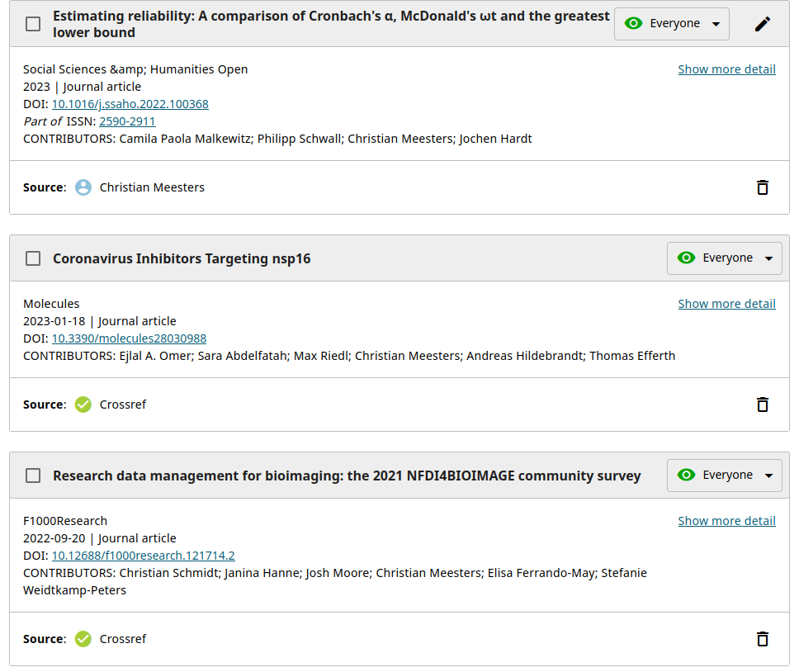Open ISSN link 2590-2911
The width and height of the screenshot is (799, 672).
[127, 121]
